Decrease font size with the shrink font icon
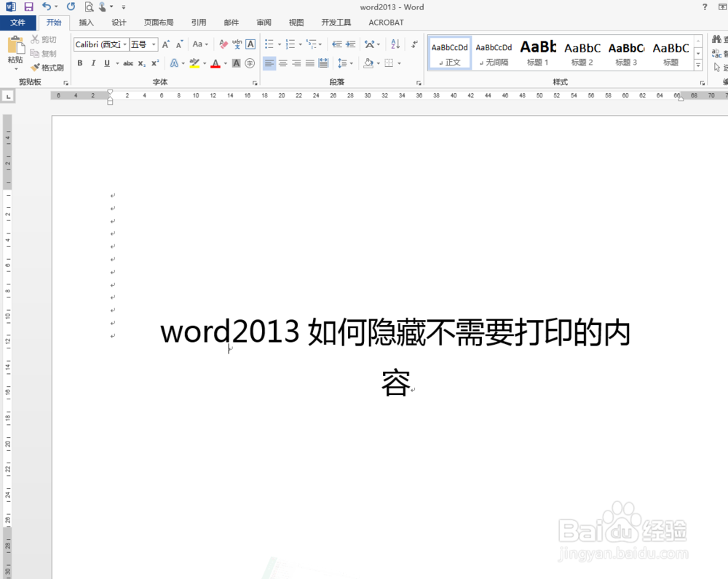 pyautogui.click(x=179, y=44)
